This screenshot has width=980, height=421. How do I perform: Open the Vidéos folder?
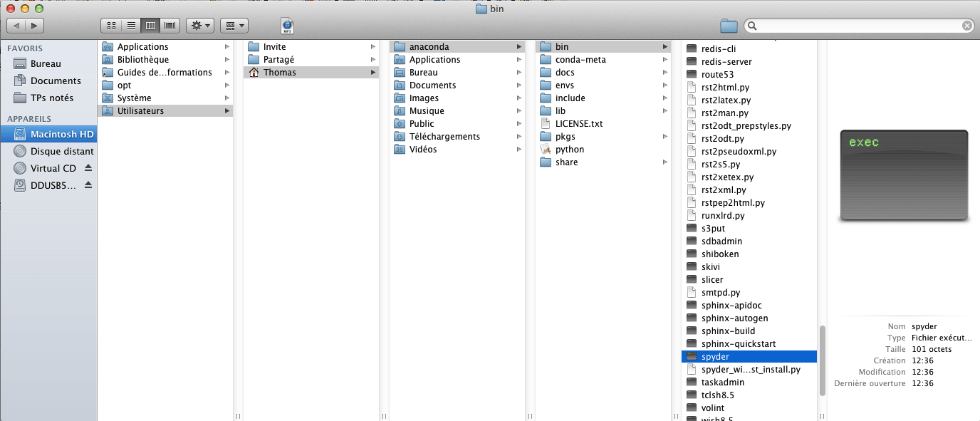[x=457, y=150]
